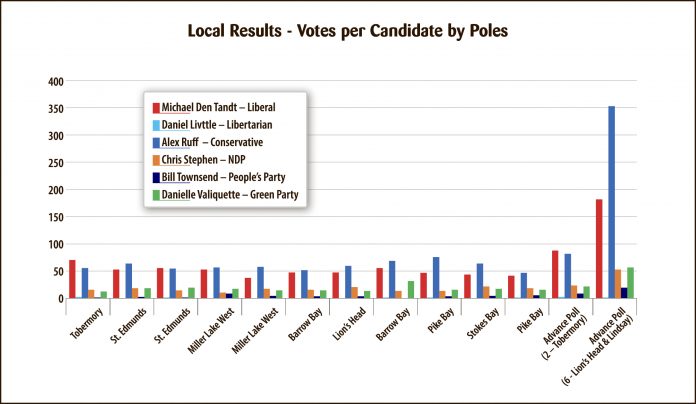Click the orange NDP legend swatch
Viewport: 696px width, 404px height.
pyautogui.click(x=155, y=159)
